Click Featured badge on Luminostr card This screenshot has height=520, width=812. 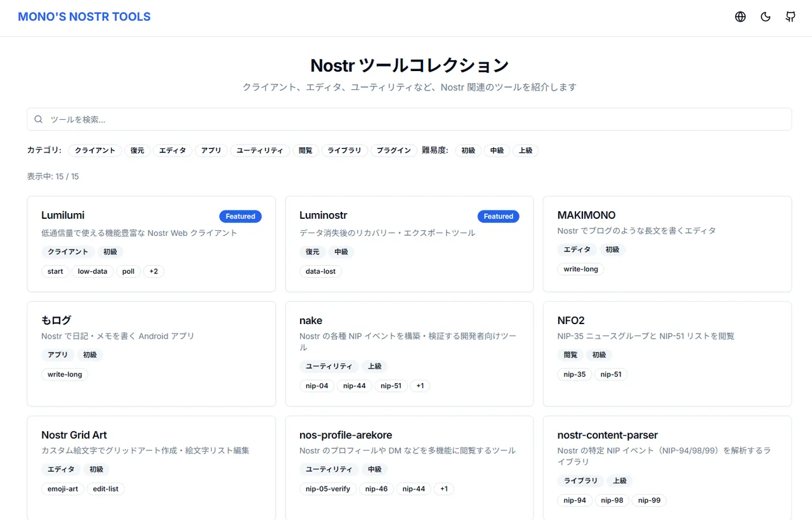[x=499, y=216]
